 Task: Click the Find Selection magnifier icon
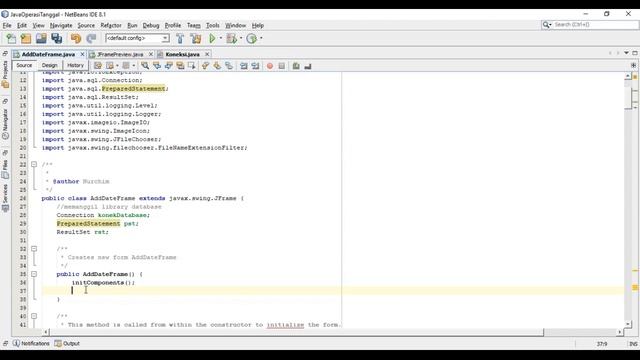[145, 65]
